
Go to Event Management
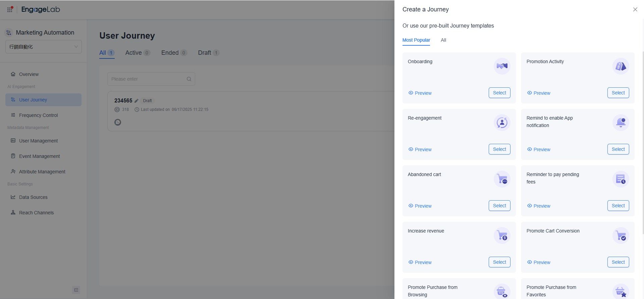click(x=43, y=156)
